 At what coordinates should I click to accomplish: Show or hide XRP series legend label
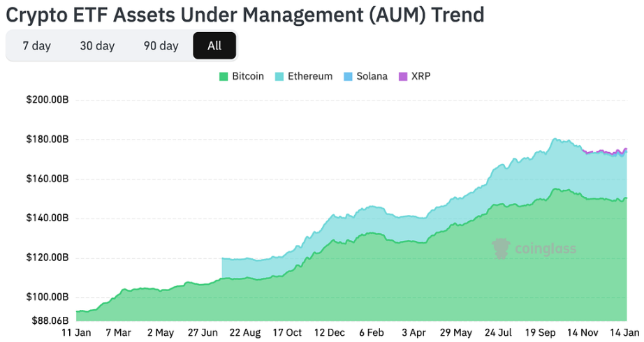(421, 76)
